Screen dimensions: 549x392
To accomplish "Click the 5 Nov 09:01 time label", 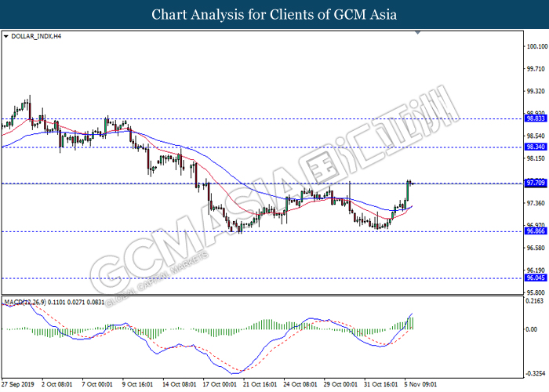I will pyautogui.click(x=421, y=384).
